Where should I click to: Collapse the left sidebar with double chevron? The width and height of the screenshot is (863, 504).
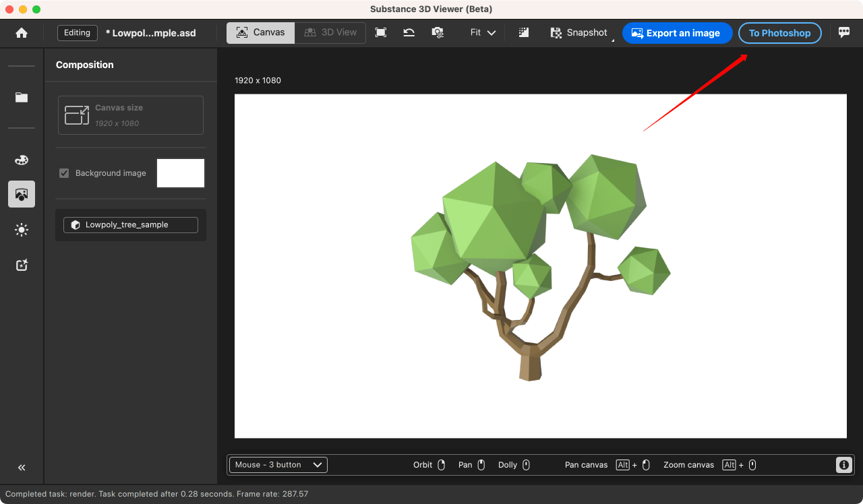click(x=22, y=468)
